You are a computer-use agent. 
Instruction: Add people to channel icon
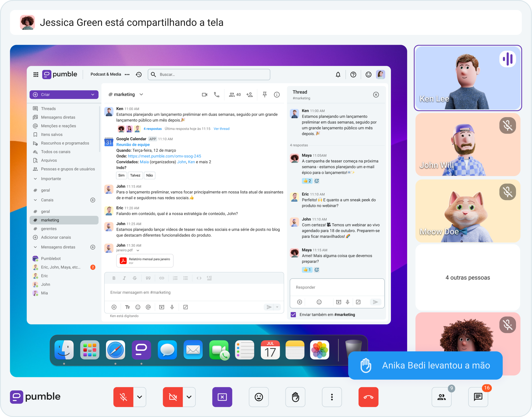[249, 94]
